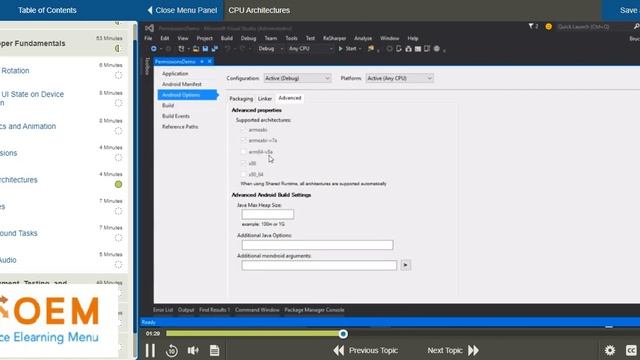Select the Build Events page
Screen dimensions: 640x360
[x=176, y=116]
